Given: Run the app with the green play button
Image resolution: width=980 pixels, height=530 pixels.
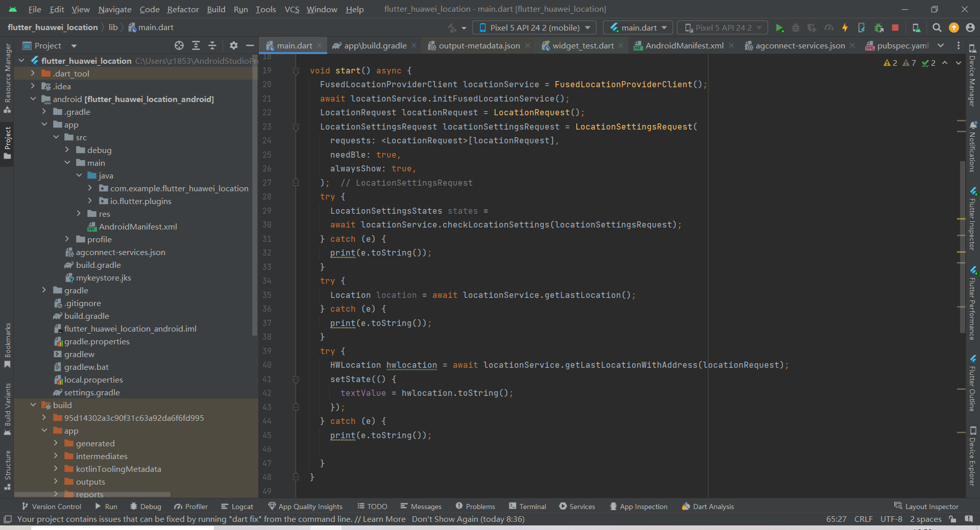Looking at the screenshot, I should tap(779, 28).
